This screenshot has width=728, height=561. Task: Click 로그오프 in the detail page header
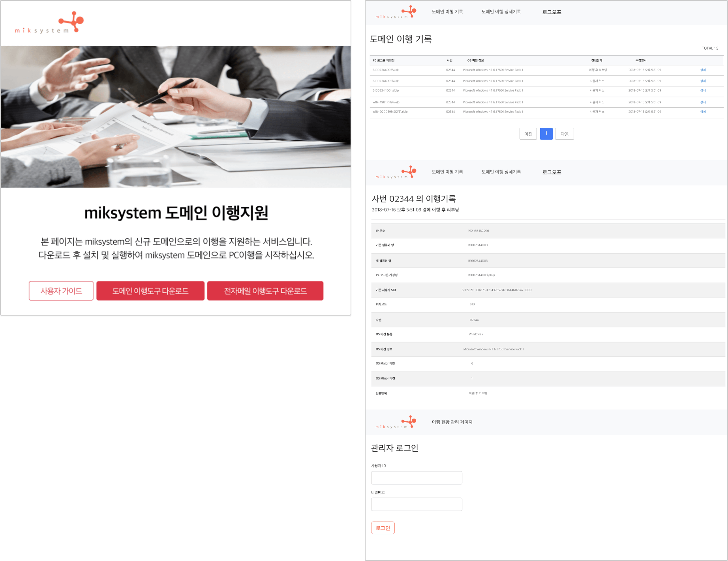552,172
